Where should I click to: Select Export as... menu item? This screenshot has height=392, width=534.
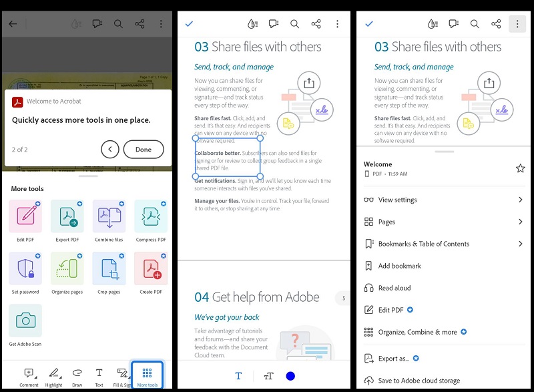[x=444, y=359]
